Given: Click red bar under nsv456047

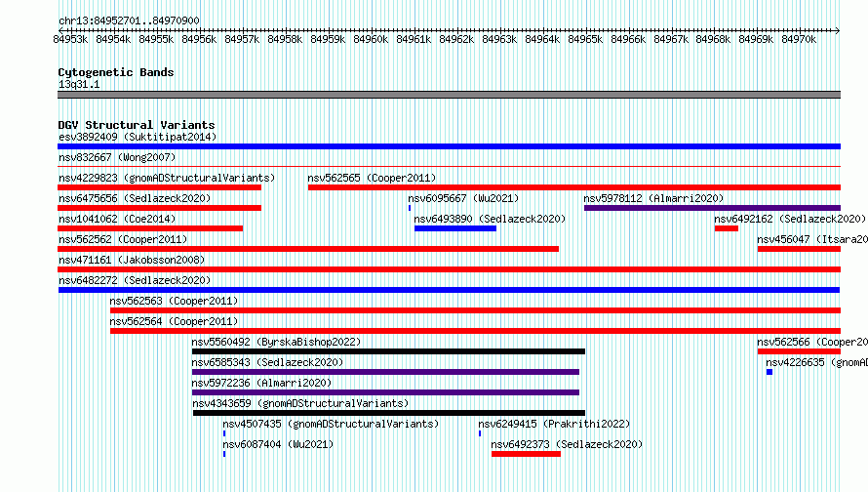Looking at the screenshot, I should point(800,249).
